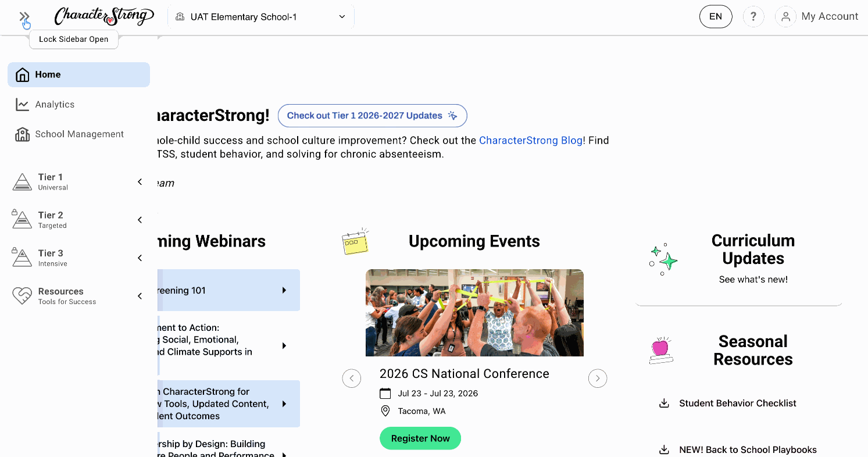The height and width of the screenshot is (457, 868).
Task: Open help via question mark icon
Action: pos(753,17)
